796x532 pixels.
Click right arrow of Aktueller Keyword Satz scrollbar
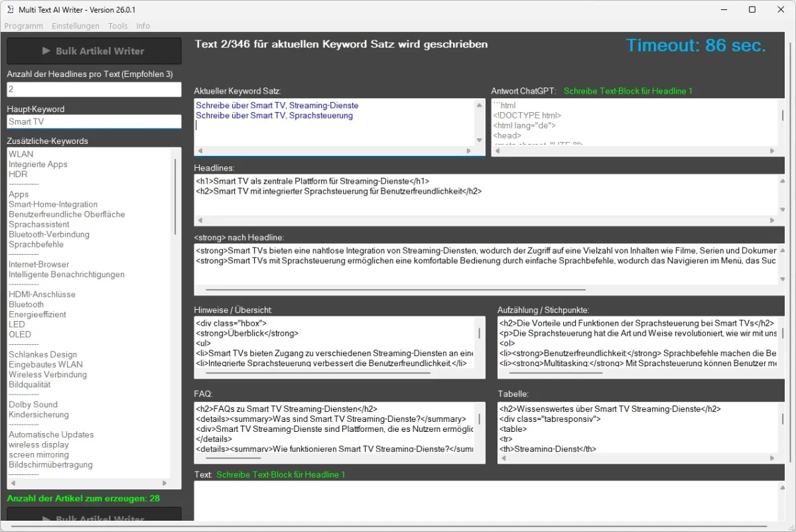(x=470, y=151)
